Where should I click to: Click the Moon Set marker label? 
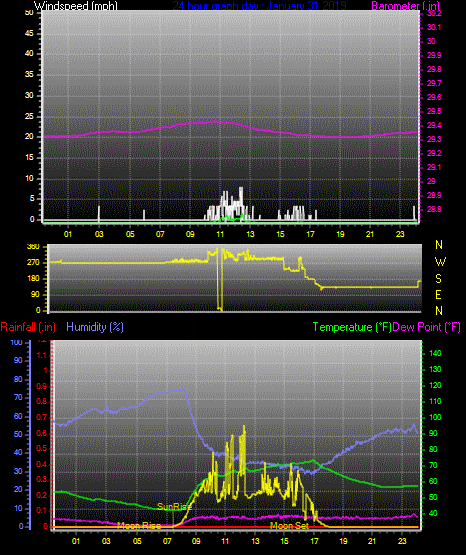click(289, 526)
